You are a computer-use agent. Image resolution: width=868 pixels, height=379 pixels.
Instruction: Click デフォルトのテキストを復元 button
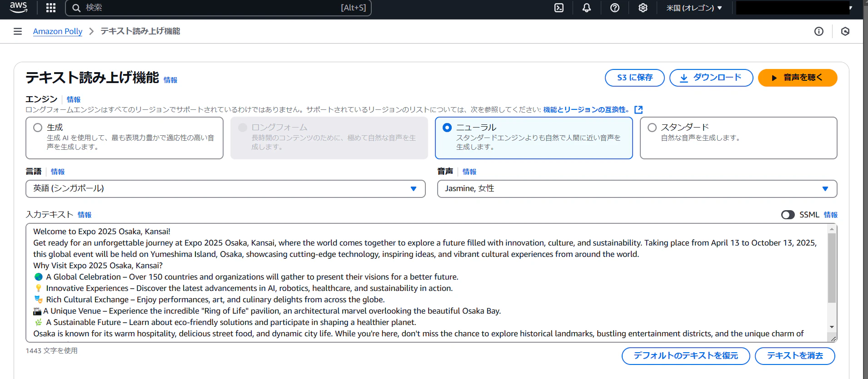tap(686, 356)
